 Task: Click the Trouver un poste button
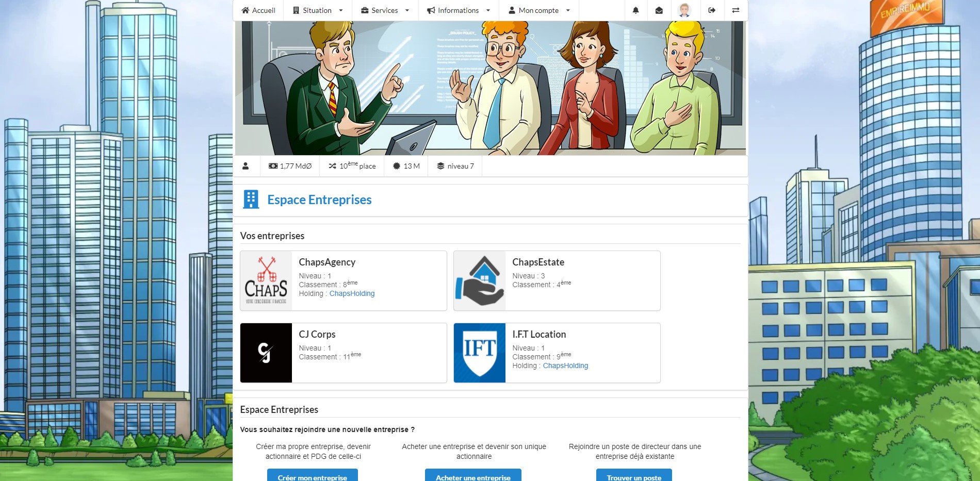pyautogui.click(x=634, y=476)
